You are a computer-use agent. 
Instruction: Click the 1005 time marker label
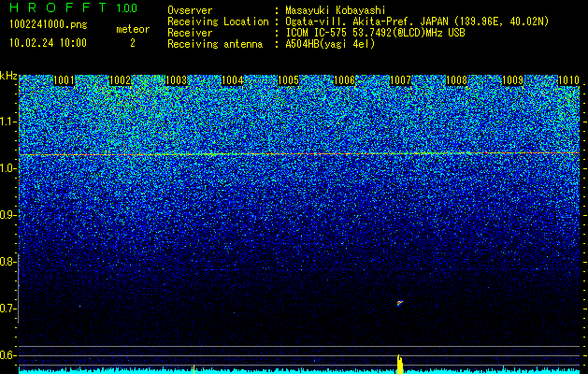[288, 80]
